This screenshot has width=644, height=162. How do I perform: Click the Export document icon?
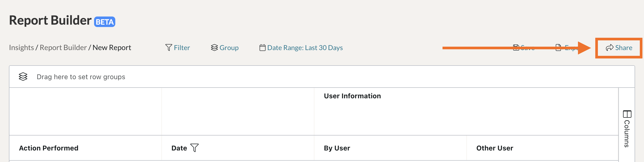pos(558,47)
